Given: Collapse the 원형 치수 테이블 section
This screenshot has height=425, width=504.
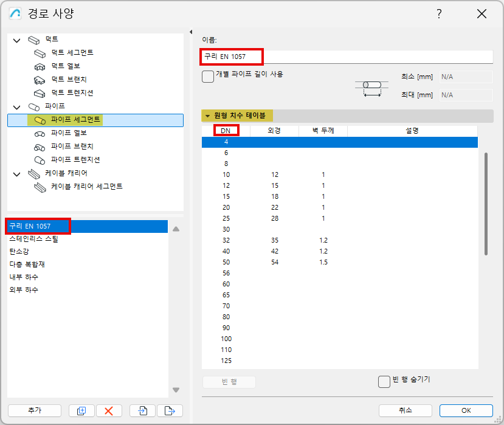Looking at the screenshot, I should [208, 116].
